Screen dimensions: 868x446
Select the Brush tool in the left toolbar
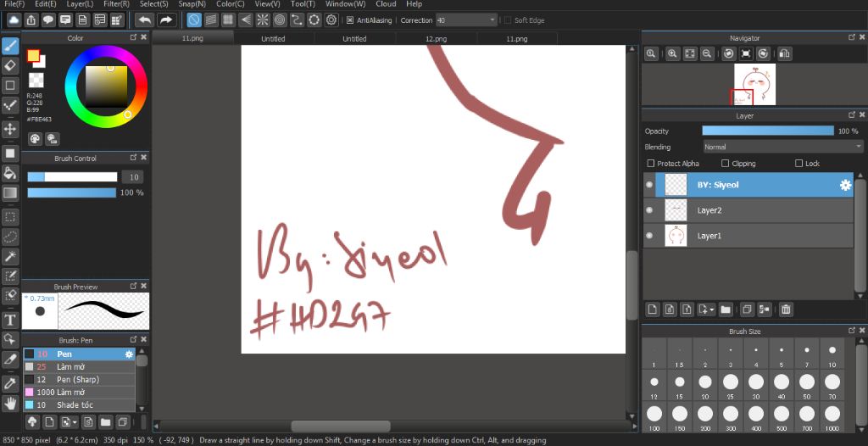tap(10, 46)
